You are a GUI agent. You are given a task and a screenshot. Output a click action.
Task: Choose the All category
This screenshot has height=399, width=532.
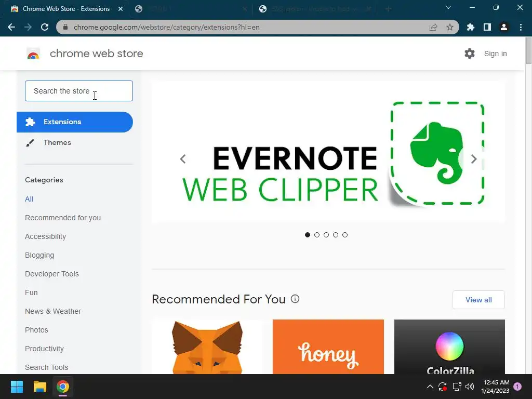tap(29, 199)
